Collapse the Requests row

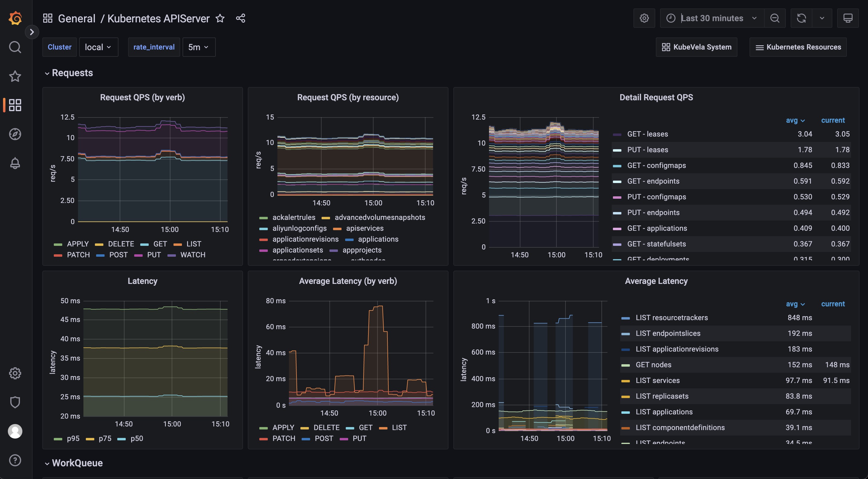click(69, 73)
